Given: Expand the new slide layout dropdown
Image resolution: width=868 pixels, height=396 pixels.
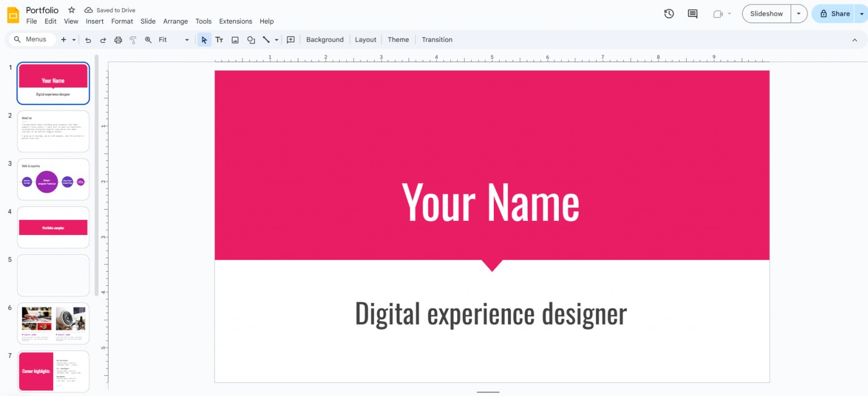Looking at the screenshot, I should point(74,40).
